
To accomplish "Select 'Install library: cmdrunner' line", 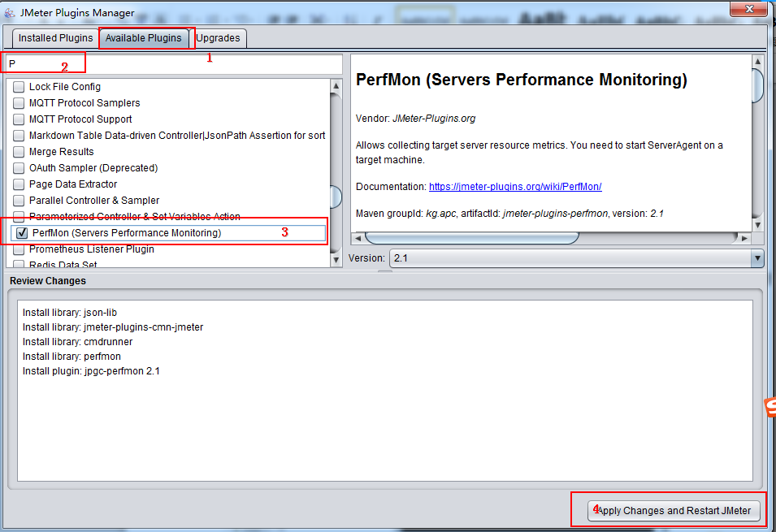I will coord(78,342).
